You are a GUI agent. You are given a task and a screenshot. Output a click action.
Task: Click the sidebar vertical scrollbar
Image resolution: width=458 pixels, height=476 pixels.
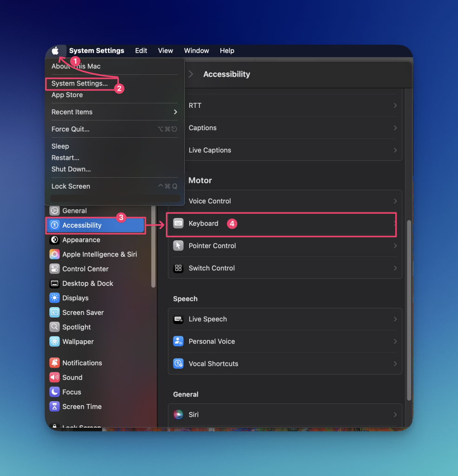pyautogui.click(x=153, y=246)
